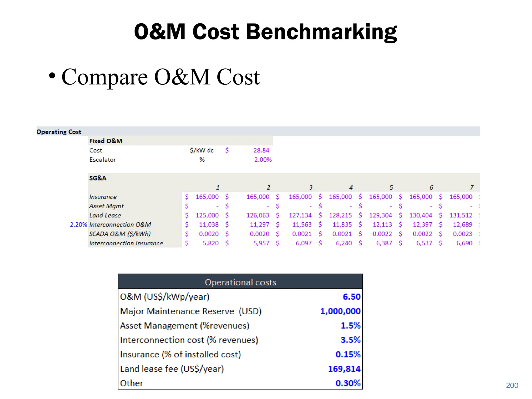Select the escalator value '2.00%'
This screenshot has height=399, width=532.
click(263, 160)
